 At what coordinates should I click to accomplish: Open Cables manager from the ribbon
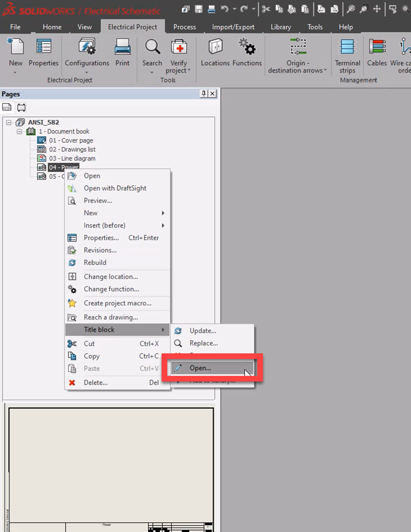coord(377,52)
